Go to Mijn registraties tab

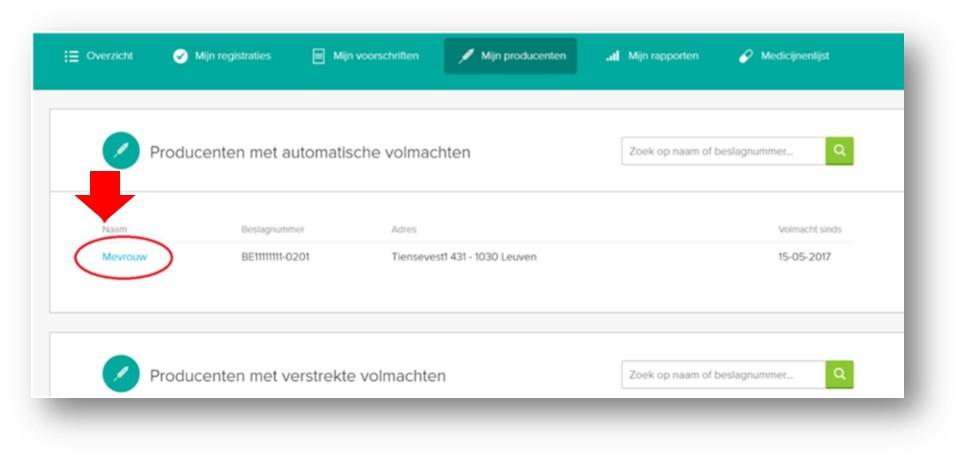pyautogui.click(x=222, y=56)
